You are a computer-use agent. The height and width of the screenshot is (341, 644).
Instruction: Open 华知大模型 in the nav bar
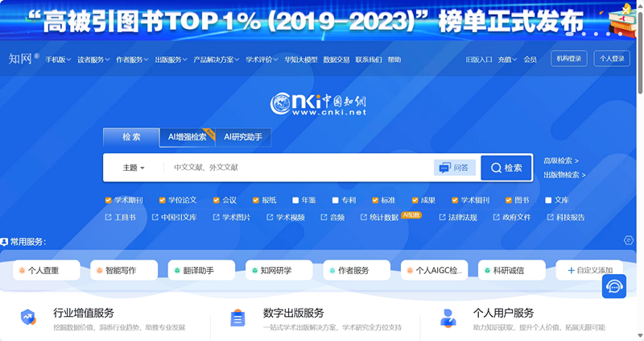pos(300,60)
